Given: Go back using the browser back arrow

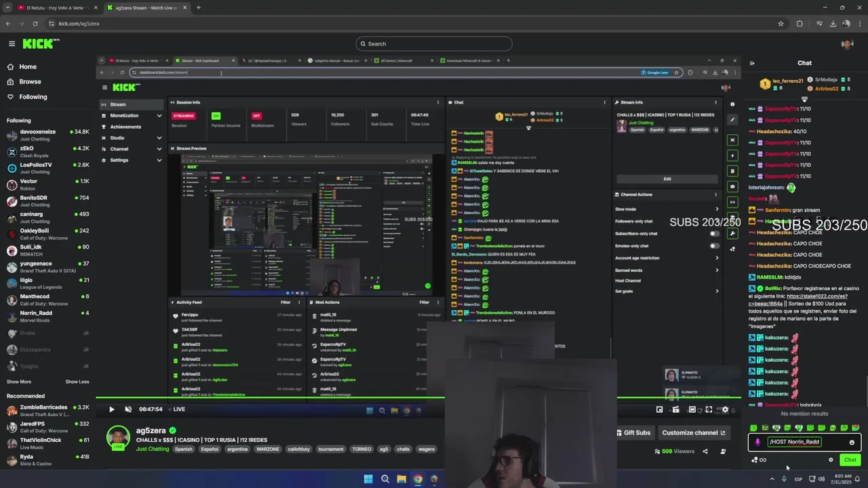Looking at the screenshot, I should pos(8,24).
